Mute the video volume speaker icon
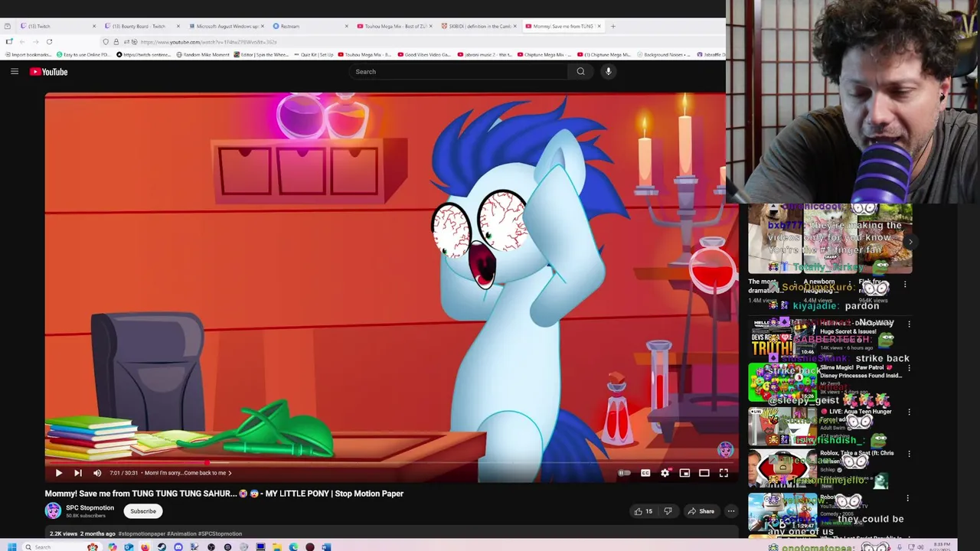This screenshot has height=551, width=980. [x=97, y=473]
